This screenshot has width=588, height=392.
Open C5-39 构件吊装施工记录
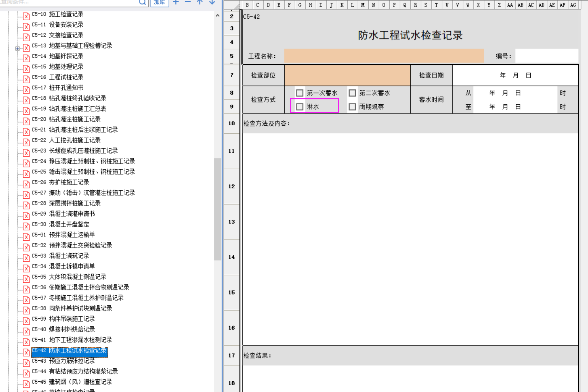click(63, 319)
